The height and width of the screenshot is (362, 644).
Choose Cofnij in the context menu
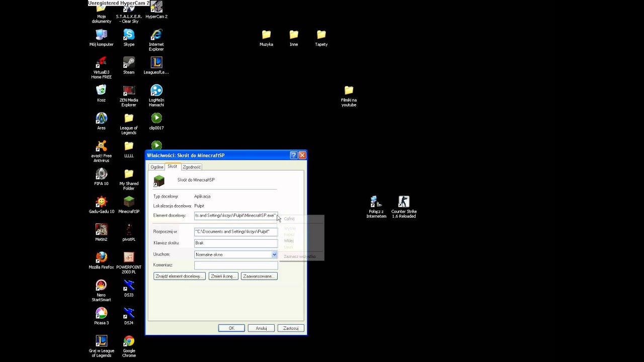click(289, 219)
